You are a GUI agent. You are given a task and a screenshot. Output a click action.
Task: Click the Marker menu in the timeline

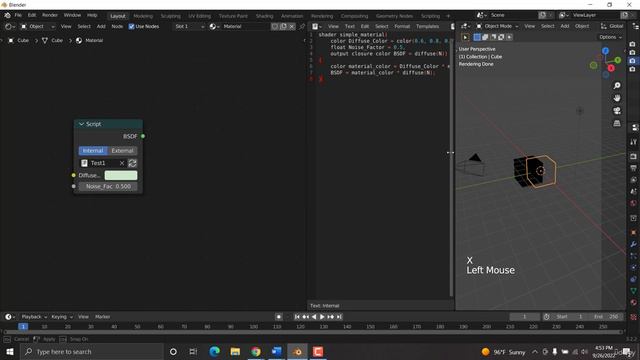tap(102, 317)
